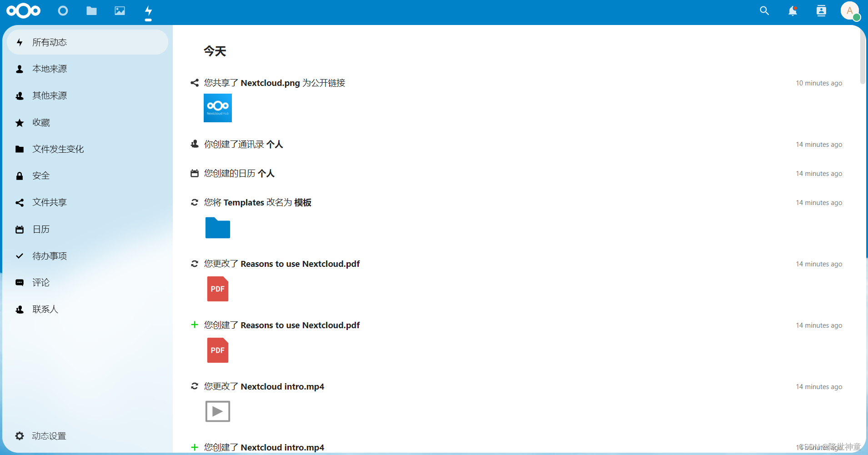Open 动态设置 activity settings
This screenshot has width=868, height=455.
(x=88, y=436)
